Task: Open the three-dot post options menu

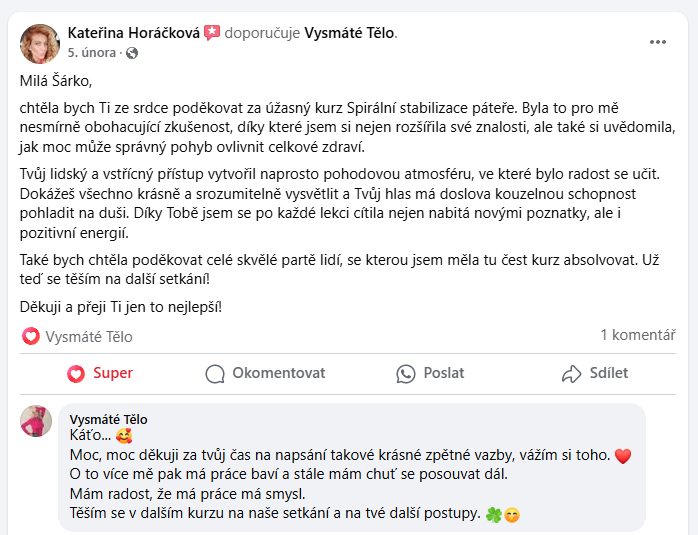Action: 657,42
